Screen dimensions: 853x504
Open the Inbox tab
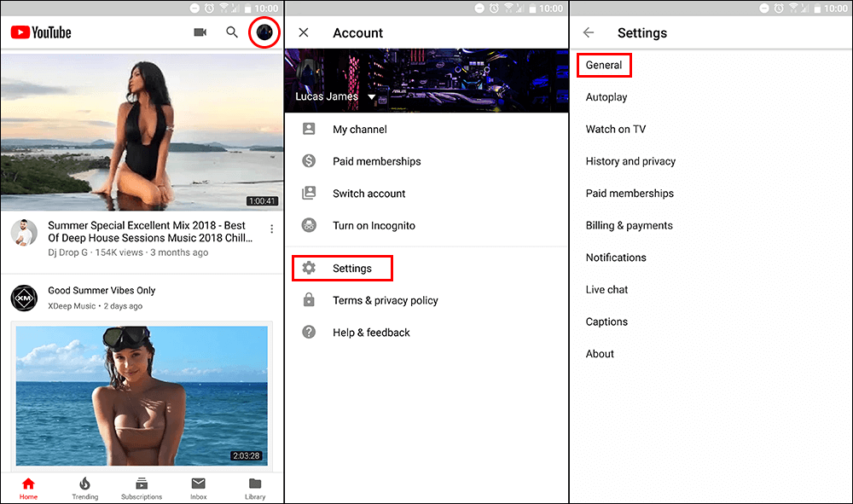coord(199,489)
